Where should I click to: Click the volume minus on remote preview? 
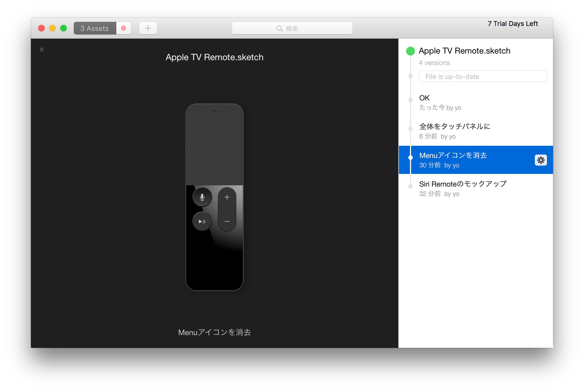pos(227,221)
